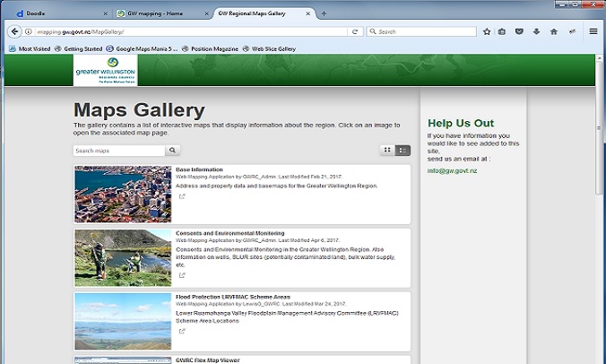
Task: Click the Search maps input field
Action: 119,151
